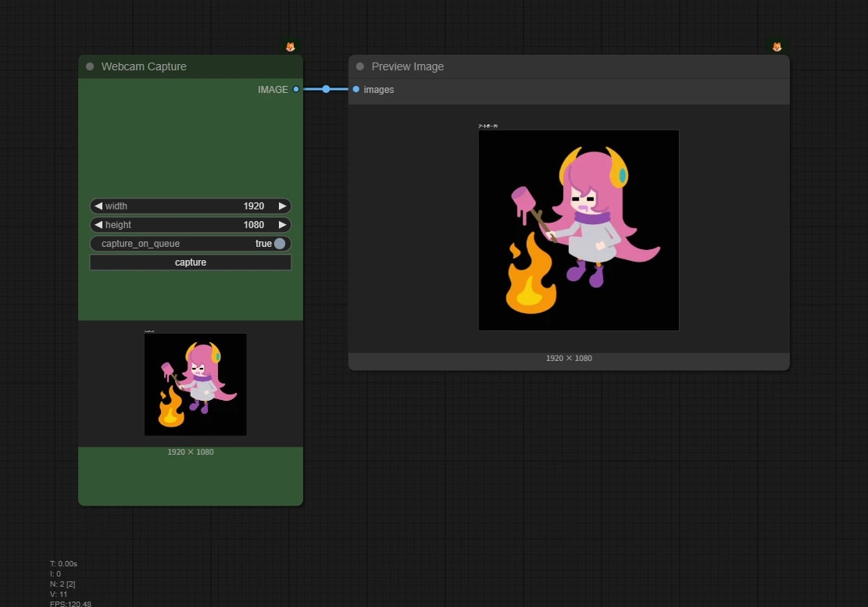Screen dimensions: 868x607
Task: Increase height using the right arrow
Action: (282, 225)
